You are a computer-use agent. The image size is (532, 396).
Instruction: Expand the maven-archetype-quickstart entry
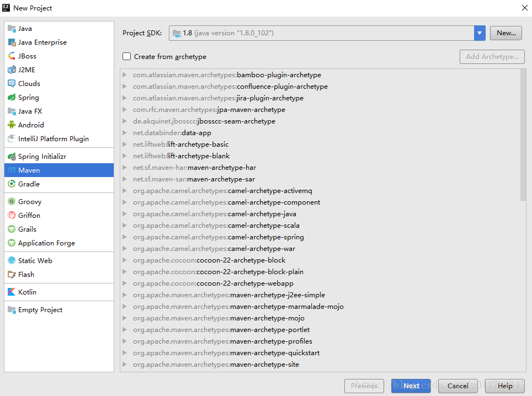coord(124,353)
